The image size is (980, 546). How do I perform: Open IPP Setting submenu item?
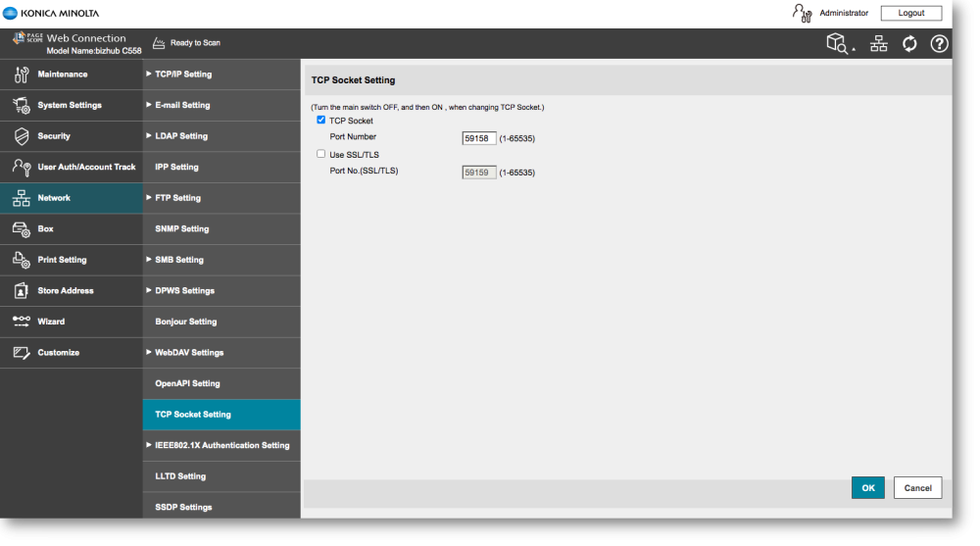(221, 167)
